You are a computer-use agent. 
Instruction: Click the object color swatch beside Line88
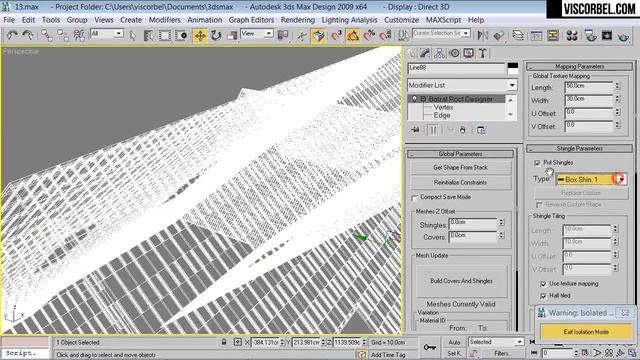[513, 68]
